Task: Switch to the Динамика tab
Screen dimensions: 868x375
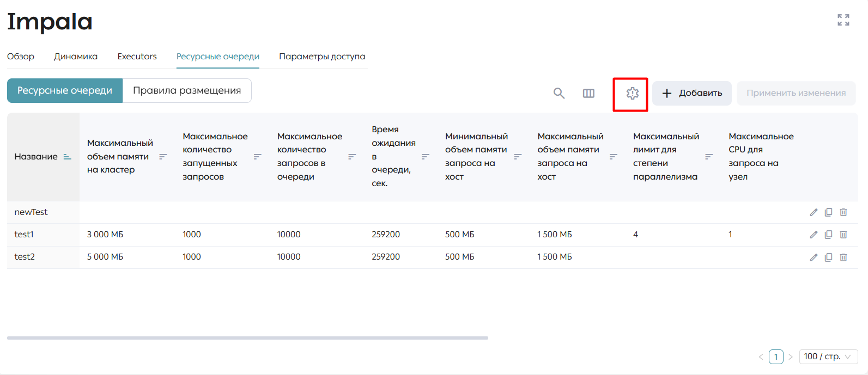Action: click(76, 57)
